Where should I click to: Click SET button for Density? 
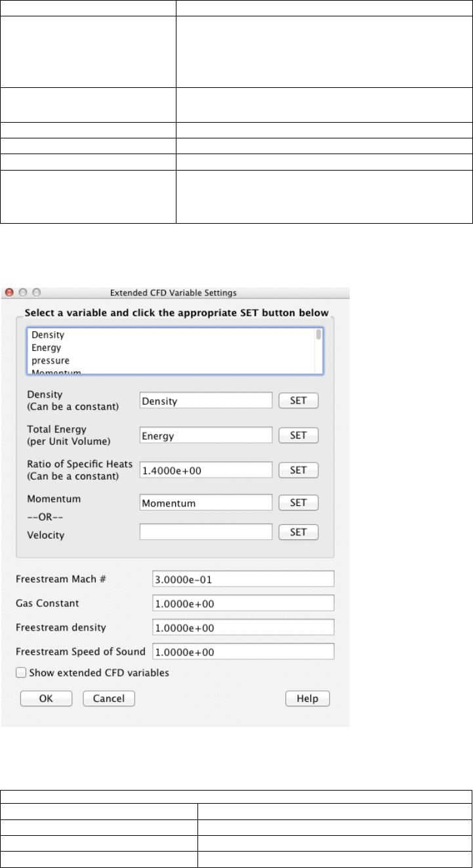(x=298, y=400)
